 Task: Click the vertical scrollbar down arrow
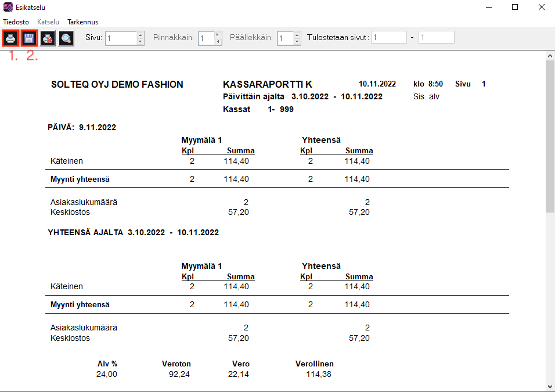coord(550,386)
